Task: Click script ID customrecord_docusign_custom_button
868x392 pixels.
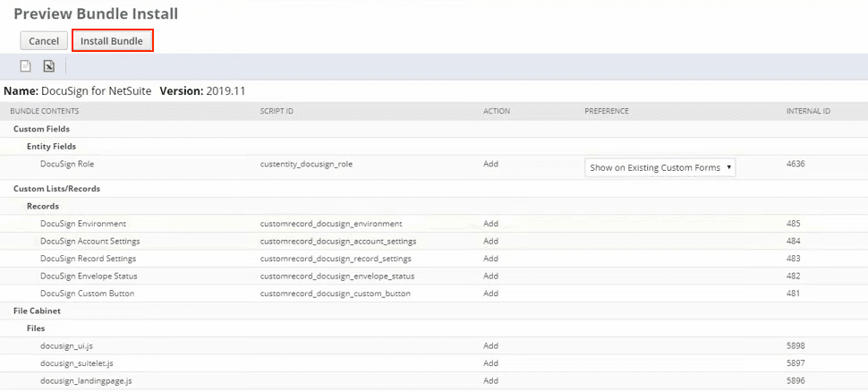Action: tap(336, 294)
